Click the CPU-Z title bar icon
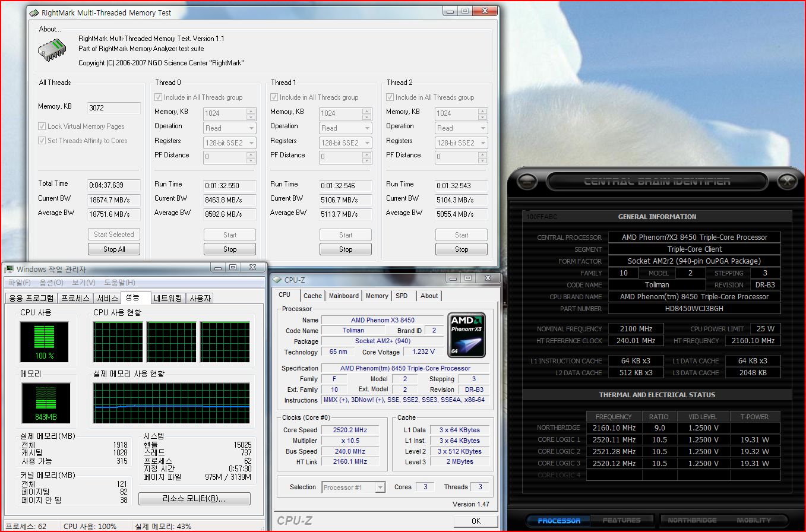 tap(277, 280)
